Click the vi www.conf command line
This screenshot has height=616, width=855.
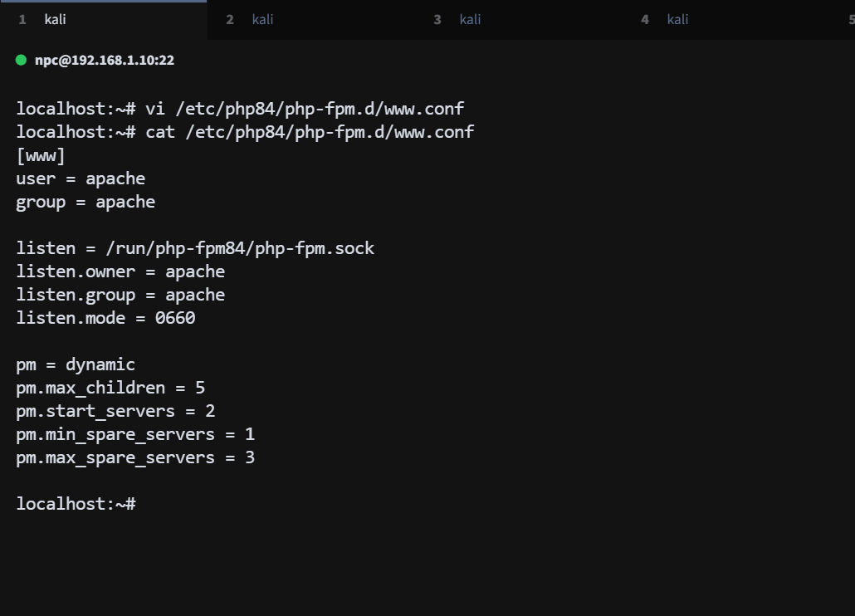pos(240,109)
